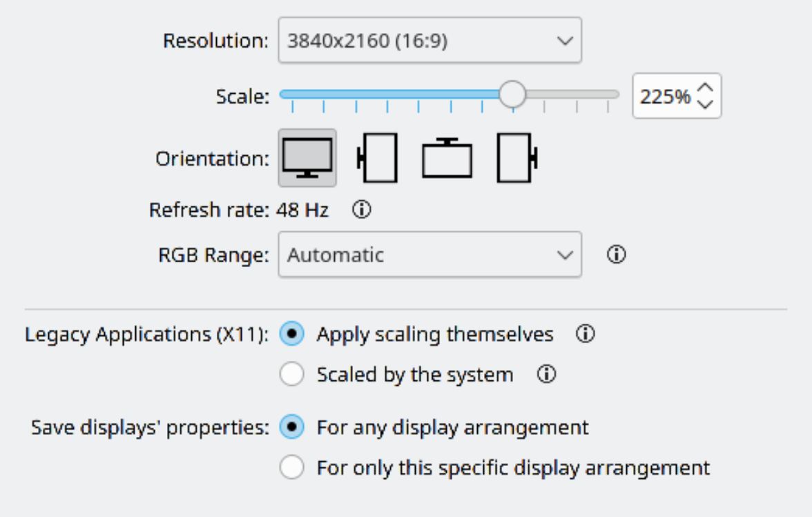Choose portrait orientation with stand on left

(x=378, y=158)
